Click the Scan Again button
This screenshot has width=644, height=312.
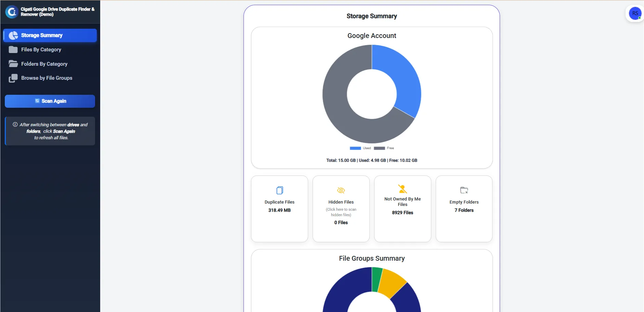coord(50,101)
